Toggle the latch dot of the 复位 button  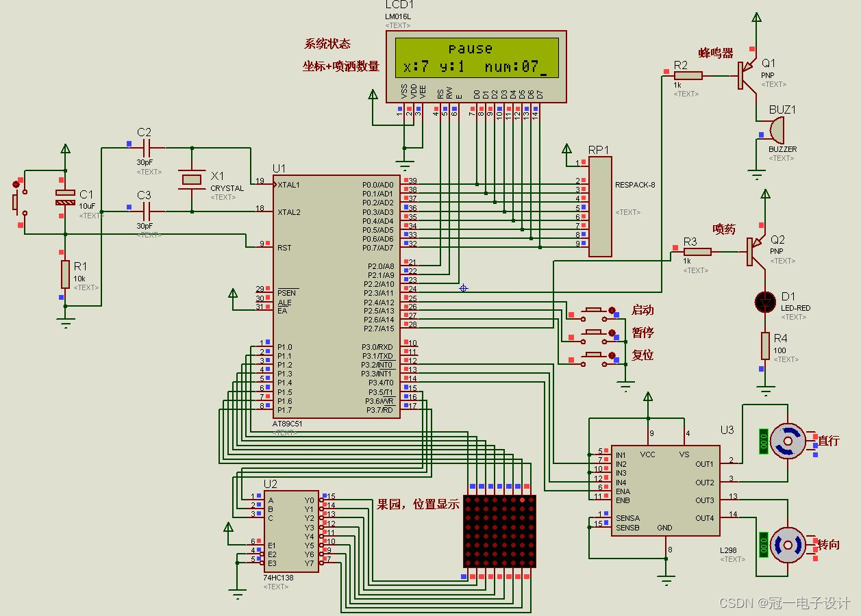click(x=612, y=355)
